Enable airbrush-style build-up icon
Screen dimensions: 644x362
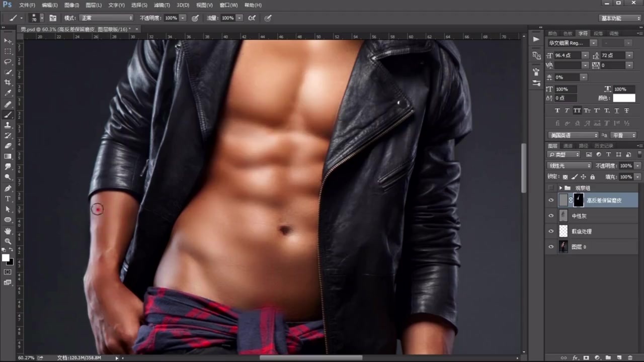[251, 18]
